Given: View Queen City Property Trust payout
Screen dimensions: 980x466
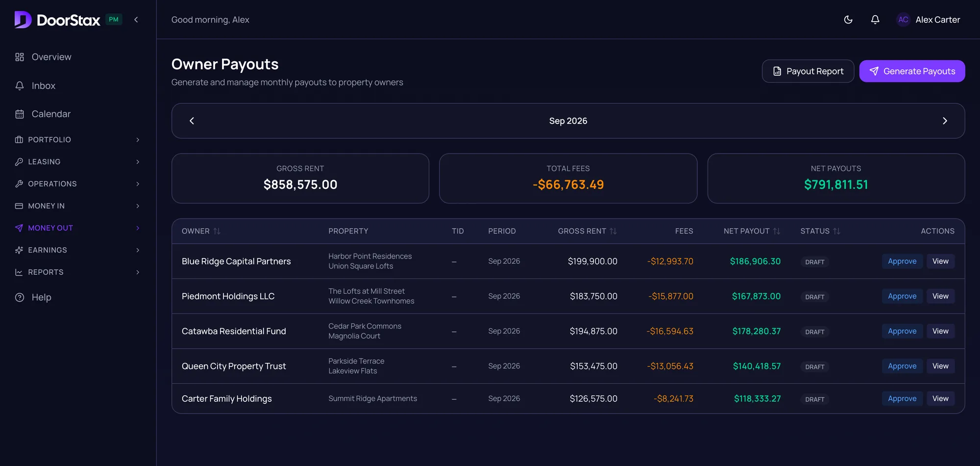Looking at the screenshot, I should pyautogui.click(x=940, y=366).
